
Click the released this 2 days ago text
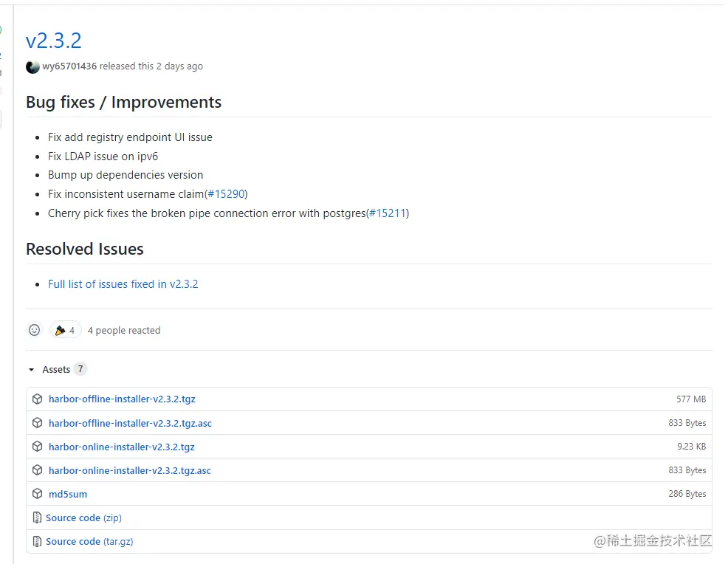(151, 66)
